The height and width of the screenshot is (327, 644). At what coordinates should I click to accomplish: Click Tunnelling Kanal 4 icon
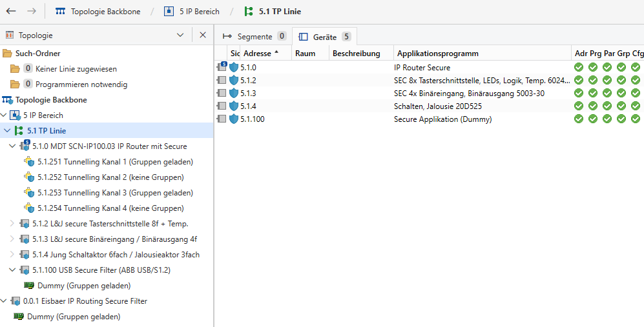[x=29, y=208]
